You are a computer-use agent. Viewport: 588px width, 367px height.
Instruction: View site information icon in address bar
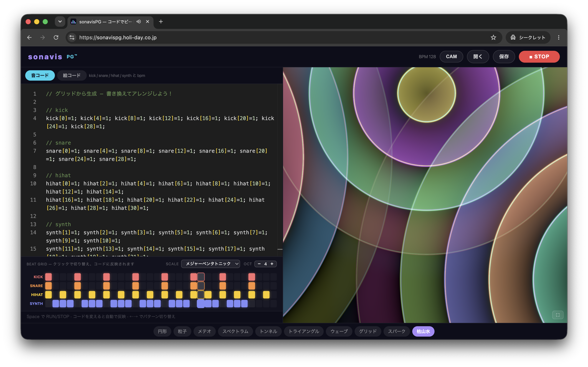[x=72, y=37]
